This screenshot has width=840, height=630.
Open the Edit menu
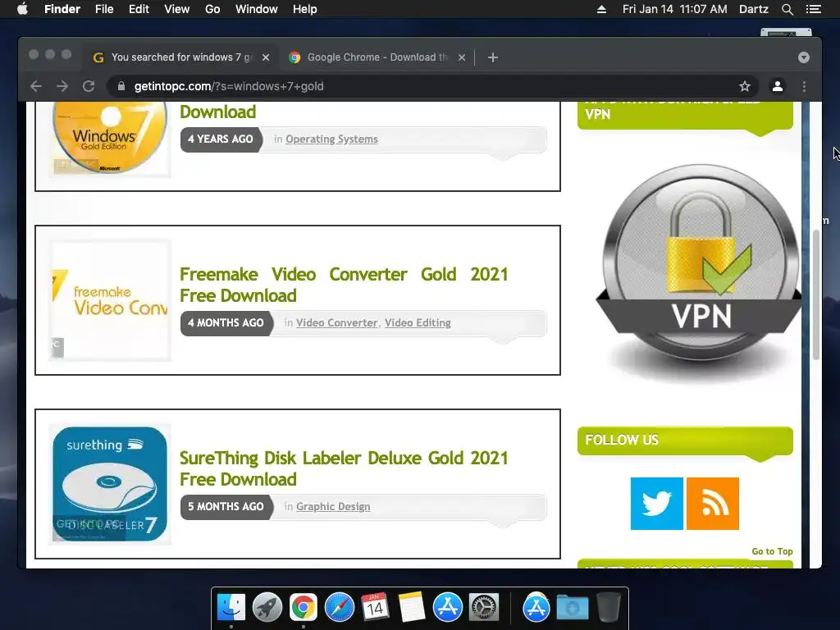tap(139, 9)
